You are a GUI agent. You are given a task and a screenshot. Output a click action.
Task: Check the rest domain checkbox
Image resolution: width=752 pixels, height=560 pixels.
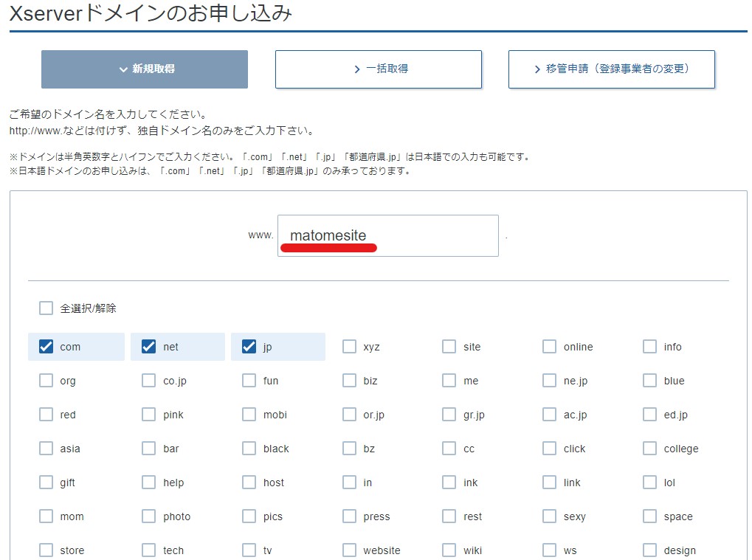pyautogui.click(x=449, y=516)
